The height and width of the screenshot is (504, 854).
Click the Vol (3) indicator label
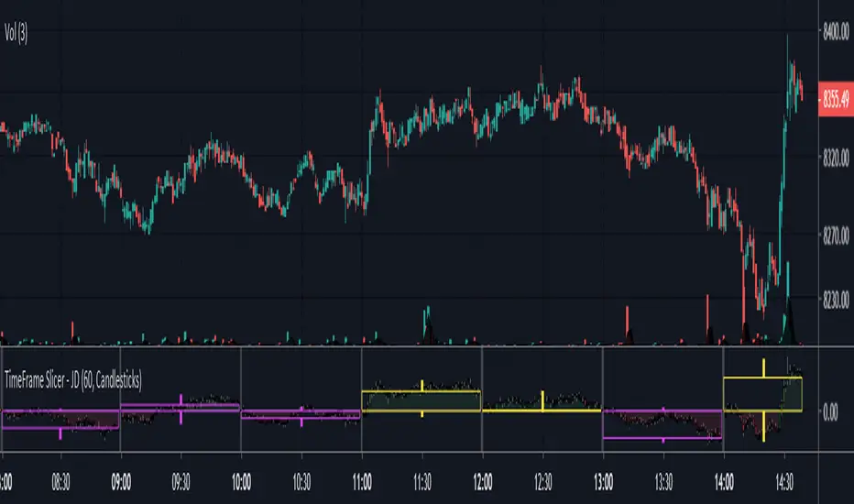(x=16, y=33)
